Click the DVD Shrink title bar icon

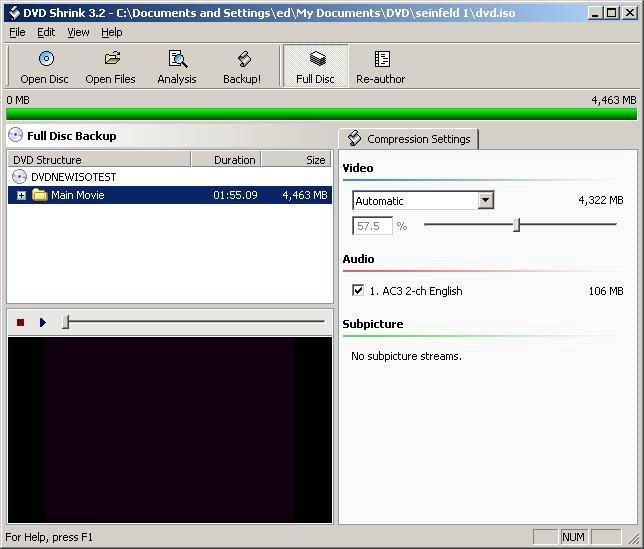(14, 13)
